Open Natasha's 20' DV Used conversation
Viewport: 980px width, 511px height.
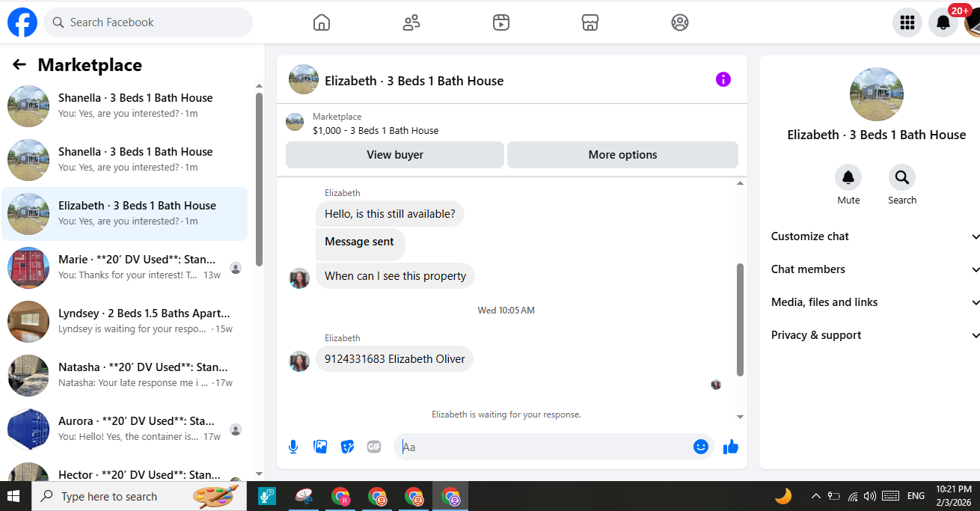pos(125,376)
